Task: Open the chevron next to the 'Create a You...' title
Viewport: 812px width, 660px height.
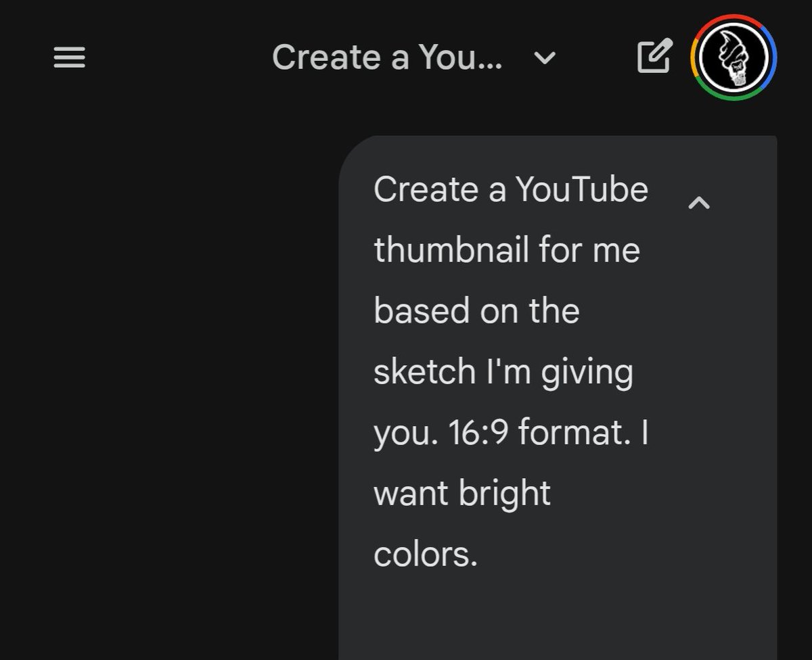Action: (545, 58)
